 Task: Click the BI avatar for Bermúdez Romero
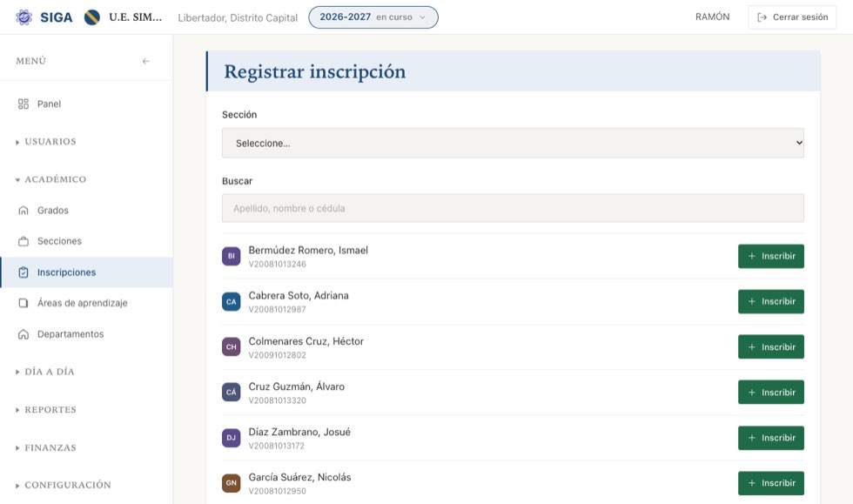[232, 256]
